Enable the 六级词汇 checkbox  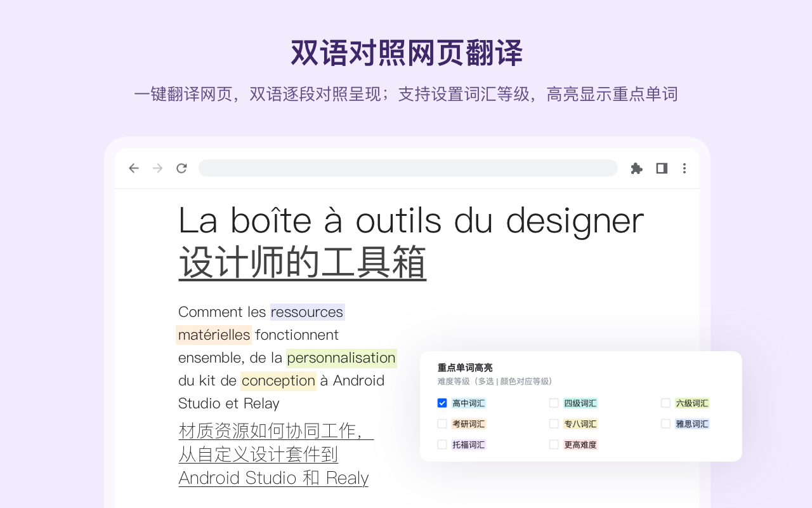[665, 403]
